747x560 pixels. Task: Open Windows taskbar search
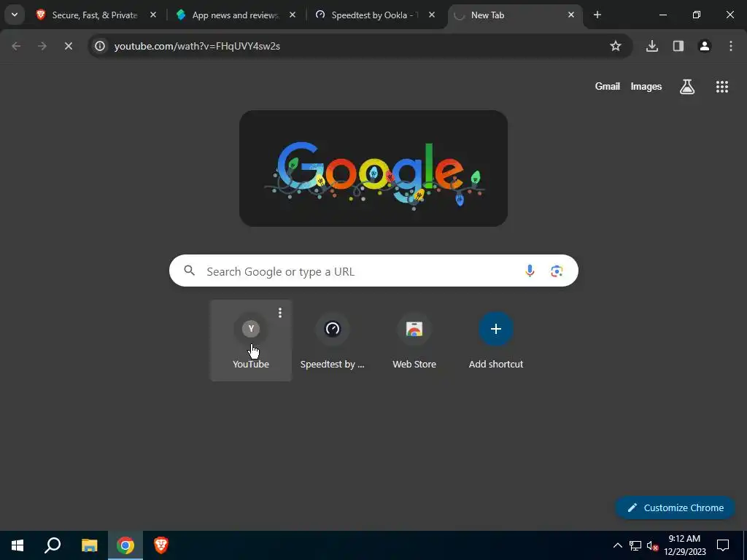coord(53,545)
